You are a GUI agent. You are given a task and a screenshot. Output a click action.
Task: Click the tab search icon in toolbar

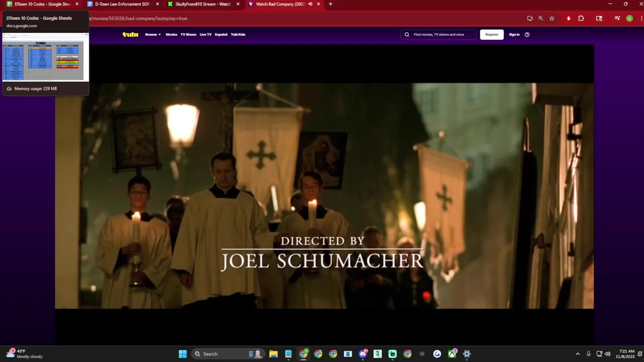pyautogui.click(x=599, y=18)
